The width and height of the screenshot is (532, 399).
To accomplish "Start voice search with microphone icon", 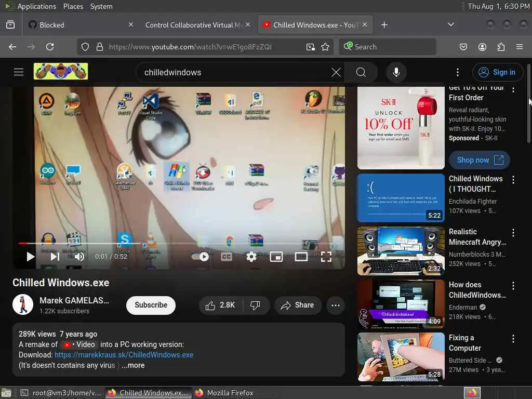I will [x=396, y=72].
